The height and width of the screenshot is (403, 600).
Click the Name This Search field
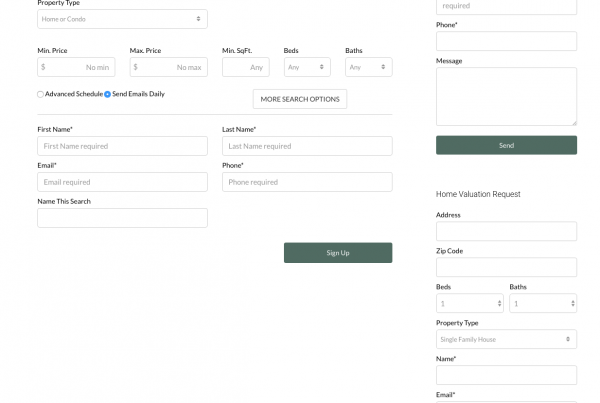click(x=122, y=218)
